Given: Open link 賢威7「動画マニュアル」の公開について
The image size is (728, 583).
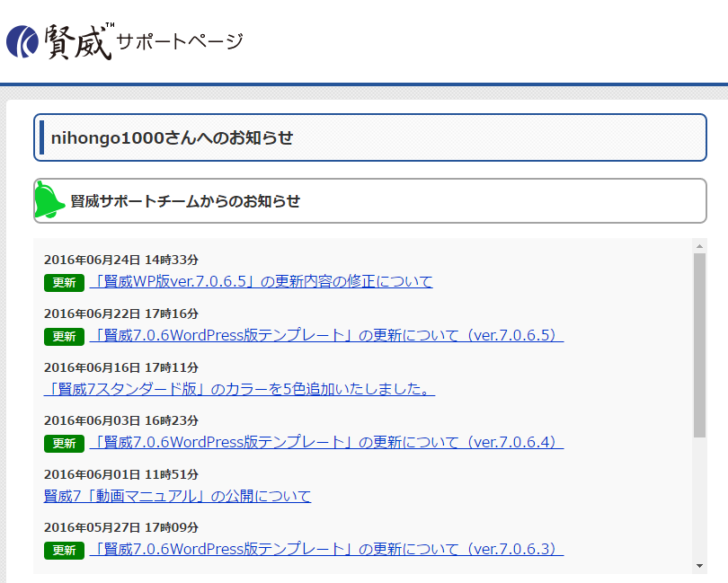Looking at the screenshot, I should [x=177, y=496].
